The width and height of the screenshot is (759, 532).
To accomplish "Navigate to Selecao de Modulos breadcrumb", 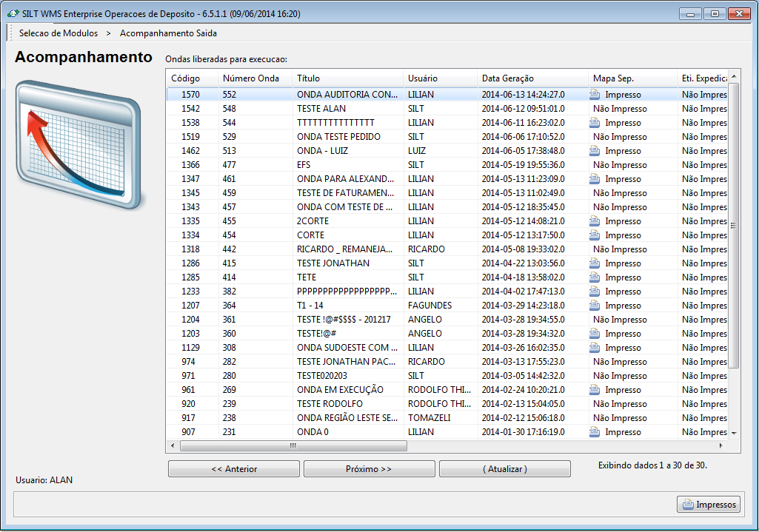I will coord(58,33).
